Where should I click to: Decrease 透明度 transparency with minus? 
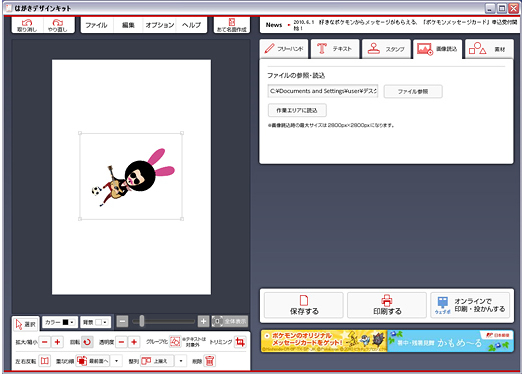(x=122, y=342)
